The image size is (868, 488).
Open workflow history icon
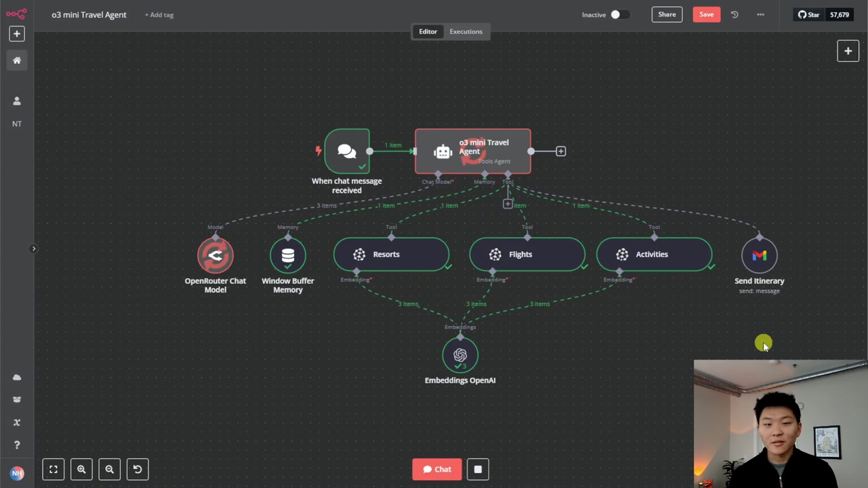735,14
